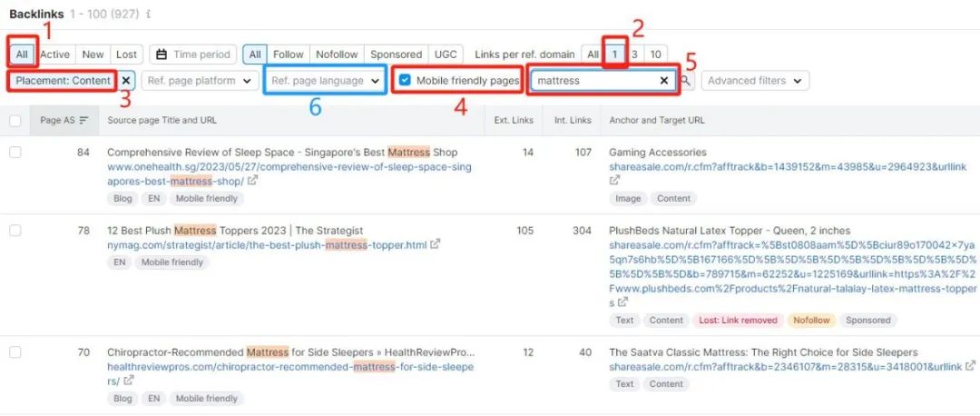Open external link icon for onehealth.sg URL
The height and width of the screenshot is (416, 980).
(x=252, y=180)
